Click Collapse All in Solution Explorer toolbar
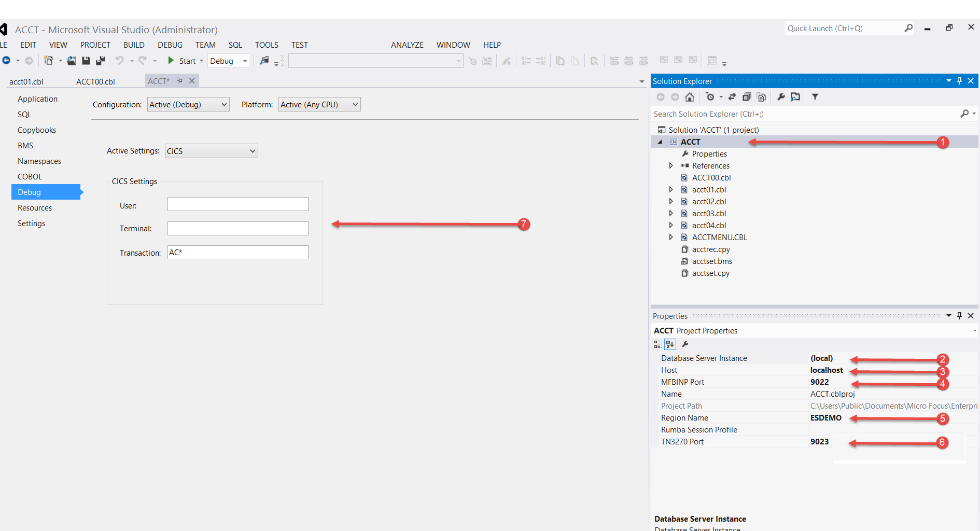 (747, 97)
